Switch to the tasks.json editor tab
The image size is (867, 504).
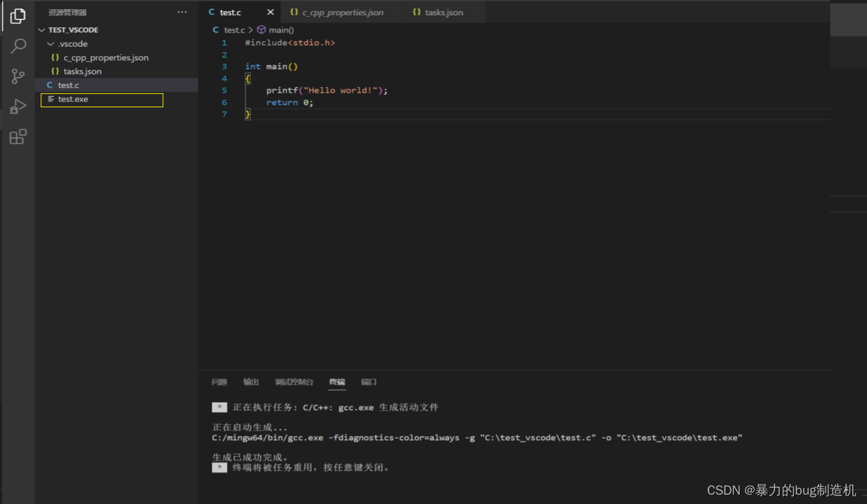[443, 12]
